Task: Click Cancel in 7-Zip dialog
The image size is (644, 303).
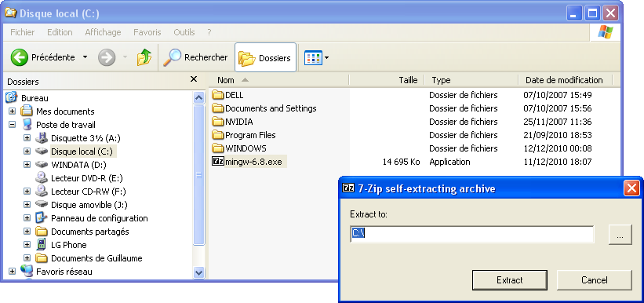Action: coord(595,280)
